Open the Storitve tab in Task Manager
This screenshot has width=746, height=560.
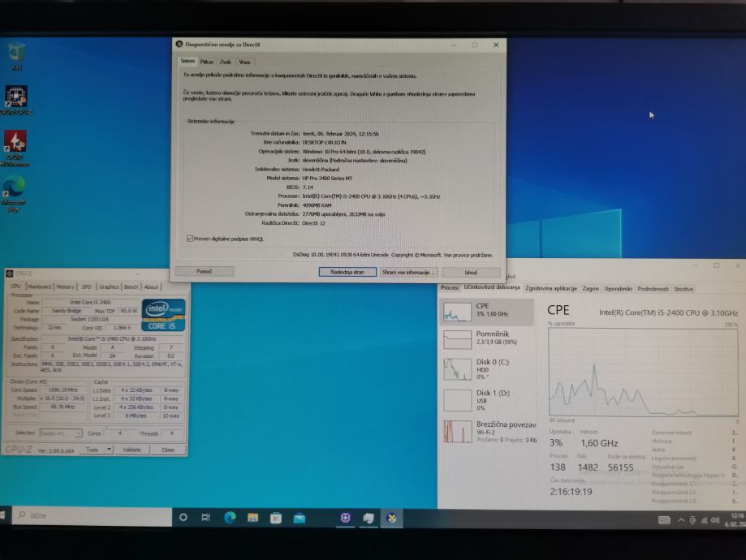683,289
